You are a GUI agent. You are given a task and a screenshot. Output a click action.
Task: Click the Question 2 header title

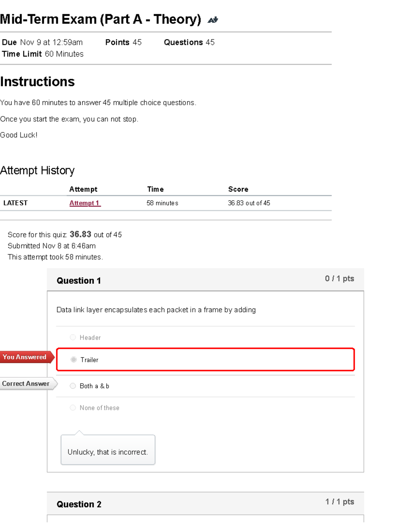(79, 504)
